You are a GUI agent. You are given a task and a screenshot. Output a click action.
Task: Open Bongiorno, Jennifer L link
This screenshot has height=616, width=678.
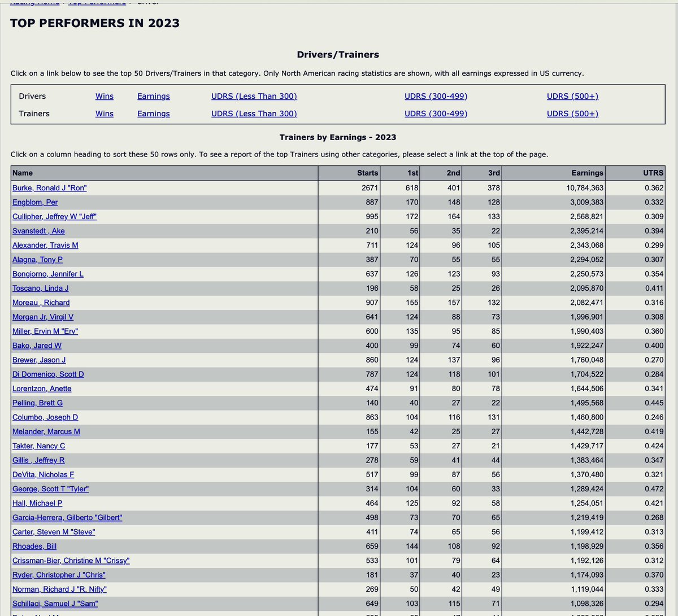click(48, 274)
